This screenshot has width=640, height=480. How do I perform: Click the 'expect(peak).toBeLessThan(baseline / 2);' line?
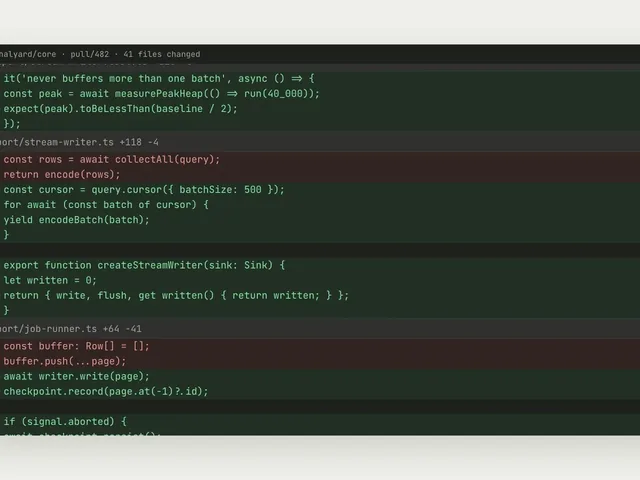tap(320, 109)
